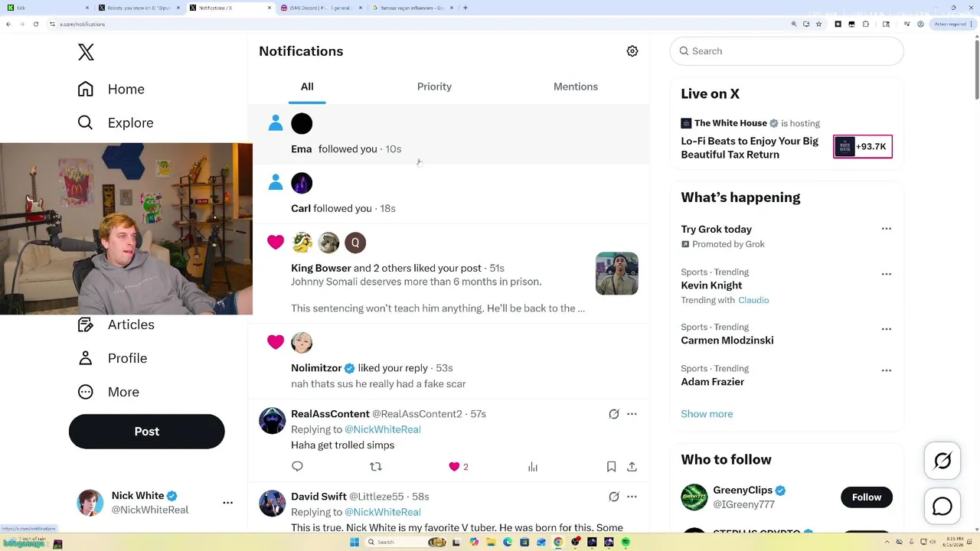Select the All notifications tab
980x551 pixels.
tap(307, 86)
